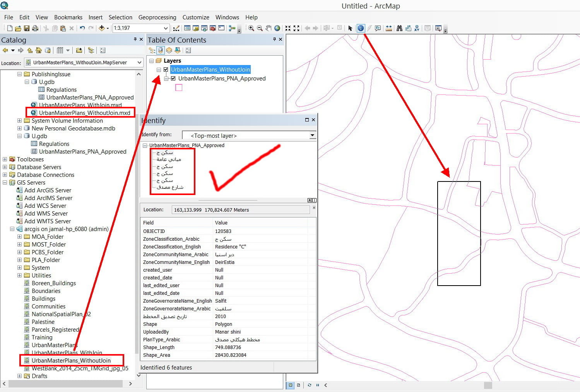The width and height of the screenshot is (580, 392).
Task: Refresh the map view button
Action: coord(309,385)
